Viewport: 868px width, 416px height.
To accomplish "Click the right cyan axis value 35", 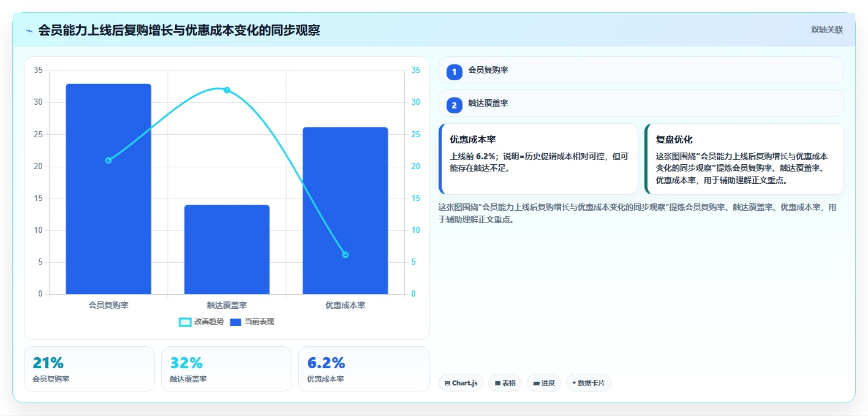I will [416, 70].
